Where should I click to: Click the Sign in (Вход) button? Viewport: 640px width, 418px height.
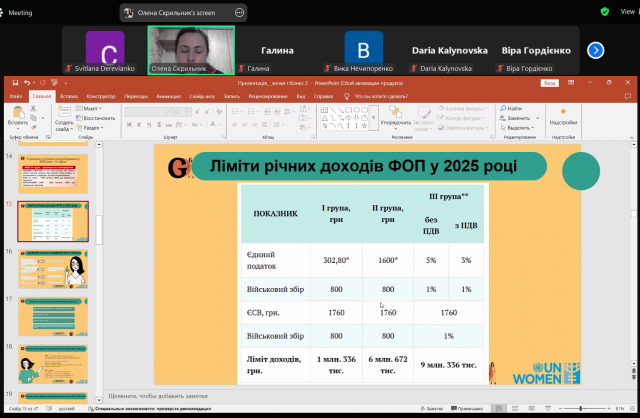click(x=548, y=85)
